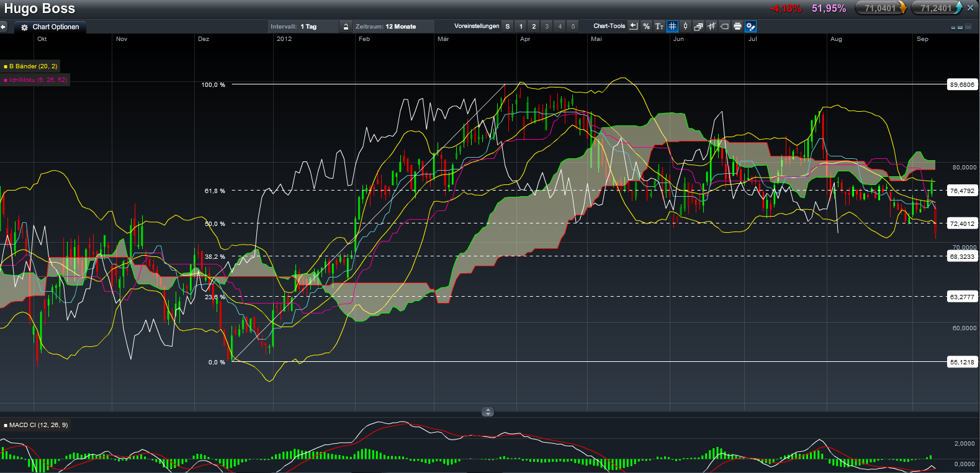The height and width of the screenshot is (473, 980).
Task: Click the Voreinstellungen label
Action: click(477, 26)
